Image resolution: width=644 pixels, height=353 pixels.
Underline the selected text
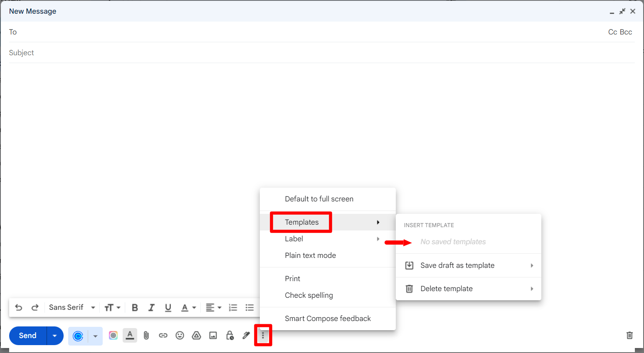168,307
